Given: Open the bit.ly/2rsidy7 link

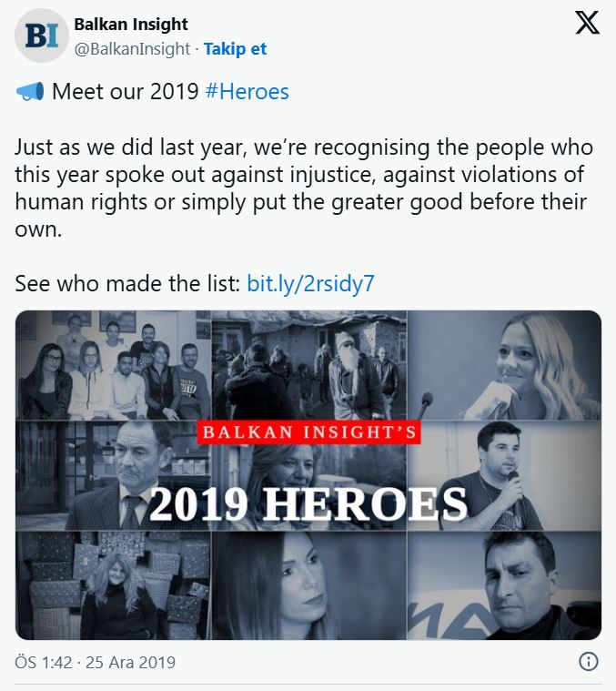Looking at the screenshot, I should click(x=310, y=283).
